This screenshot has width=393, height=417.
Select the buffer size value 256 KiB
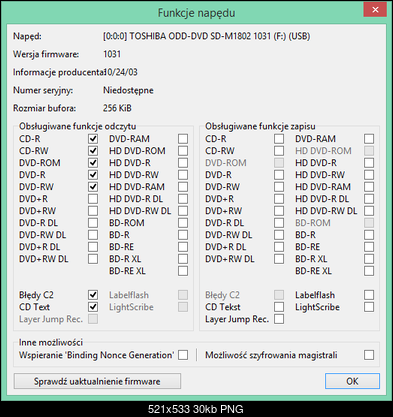117,108
